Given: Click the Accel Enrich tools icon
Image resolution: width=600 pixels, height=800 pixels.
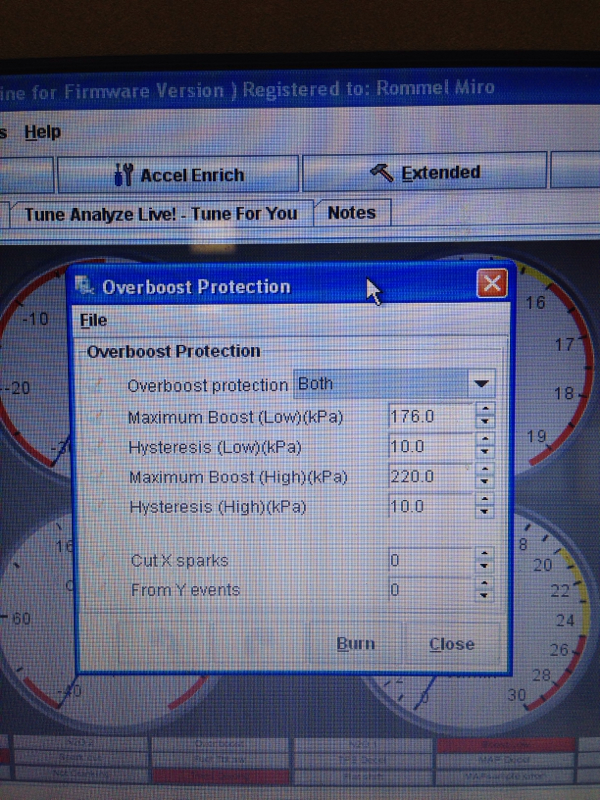Looking at the screenshot, I should tap(123, 174).
